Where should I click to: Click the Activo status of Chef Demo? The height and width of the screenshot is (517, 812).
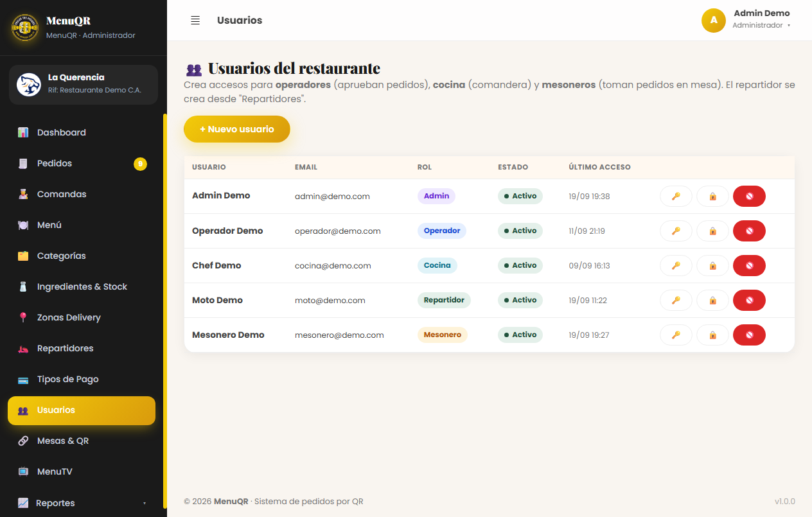pyautogui.click(x=520, y=265)
